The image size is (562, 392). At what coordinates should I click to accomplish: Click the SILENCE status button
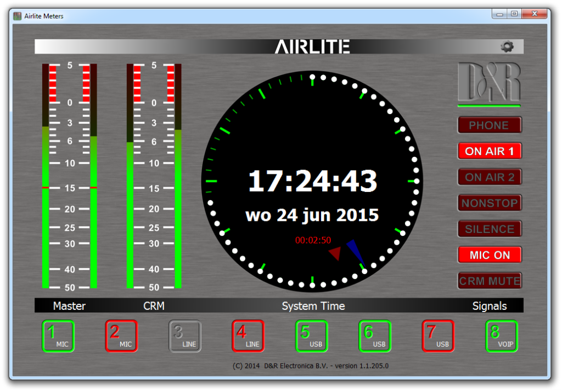pos(490,229)
